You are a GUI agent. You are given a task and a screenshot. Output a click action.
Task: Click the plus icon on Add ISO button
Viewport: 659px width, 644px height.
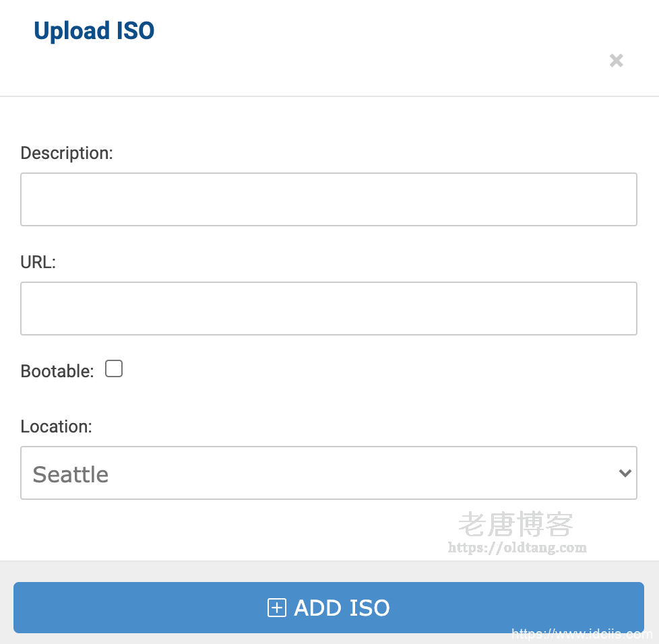point(277,608)
